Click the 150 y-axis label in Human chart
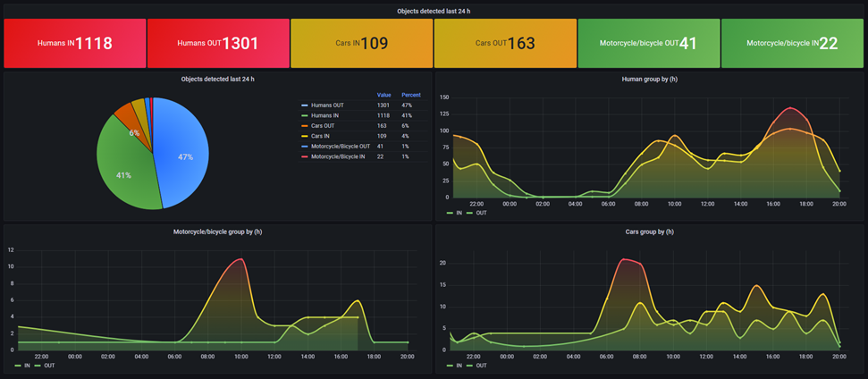This screenshot has height=379, width=868. coord(444,97)
